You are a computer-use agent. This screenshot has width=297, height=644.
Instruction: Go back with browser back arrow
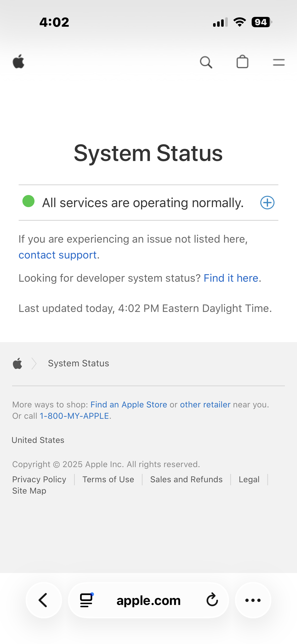44,600
